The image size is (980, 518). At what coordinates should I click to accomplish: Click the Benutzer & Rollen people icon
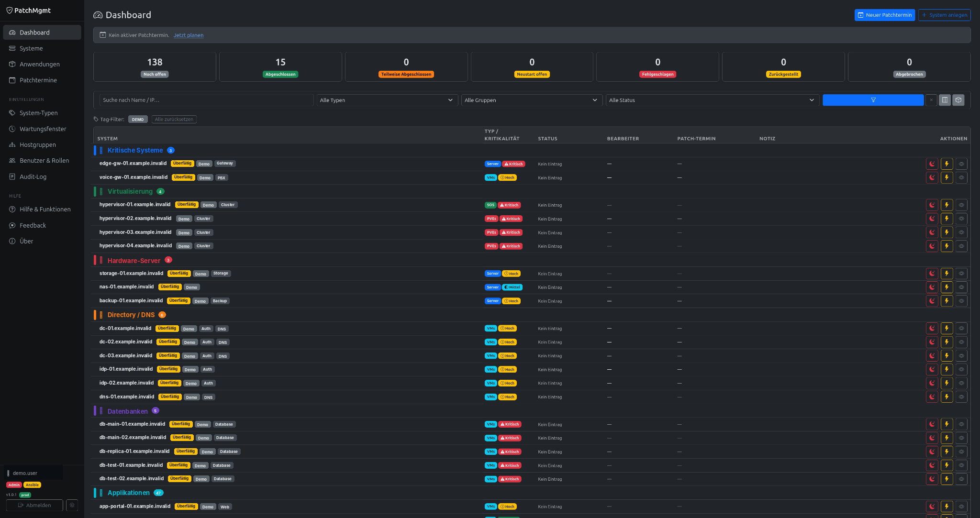(12, 161)
